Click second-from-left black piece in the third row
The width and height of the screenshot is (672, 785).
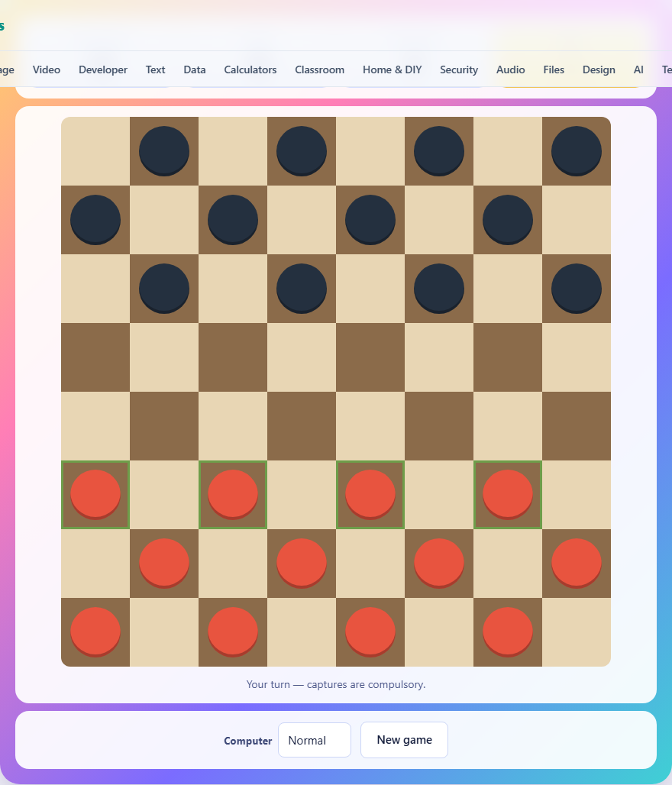pyautogui.click(x=302, y=288)
